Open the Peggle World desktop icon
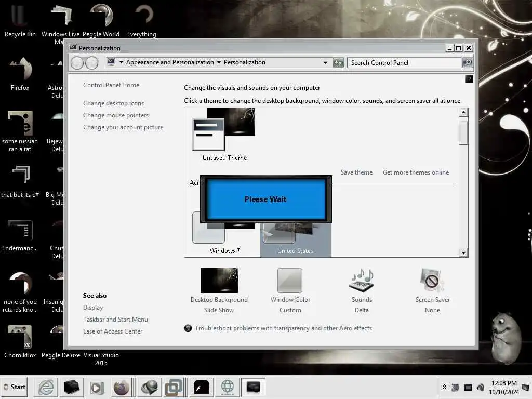 pyautogui.click(x=101, y=20)
